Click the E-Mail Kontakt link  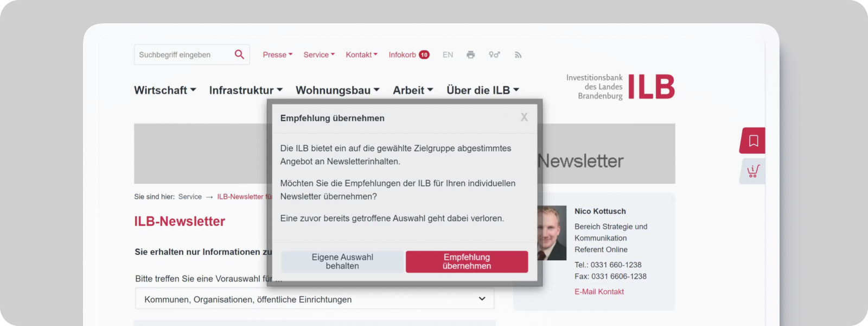[599, 292]
